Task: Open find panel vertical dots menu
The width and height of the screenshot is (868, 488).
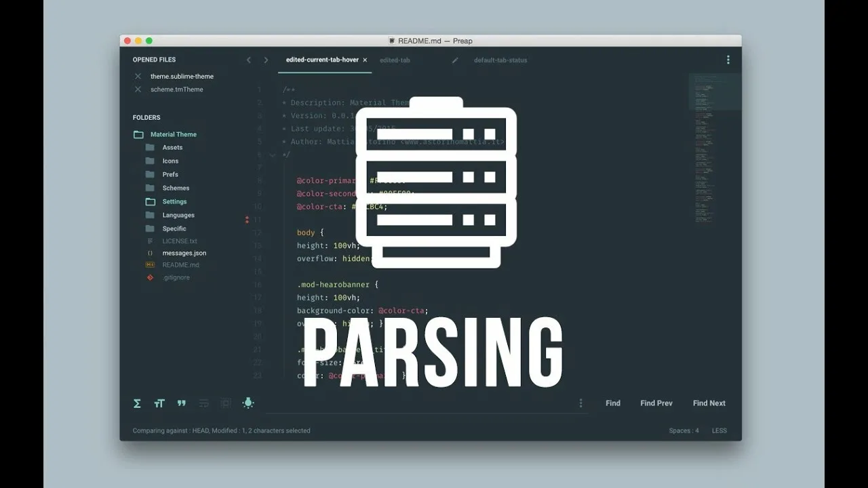Action: tap(580, 403)
